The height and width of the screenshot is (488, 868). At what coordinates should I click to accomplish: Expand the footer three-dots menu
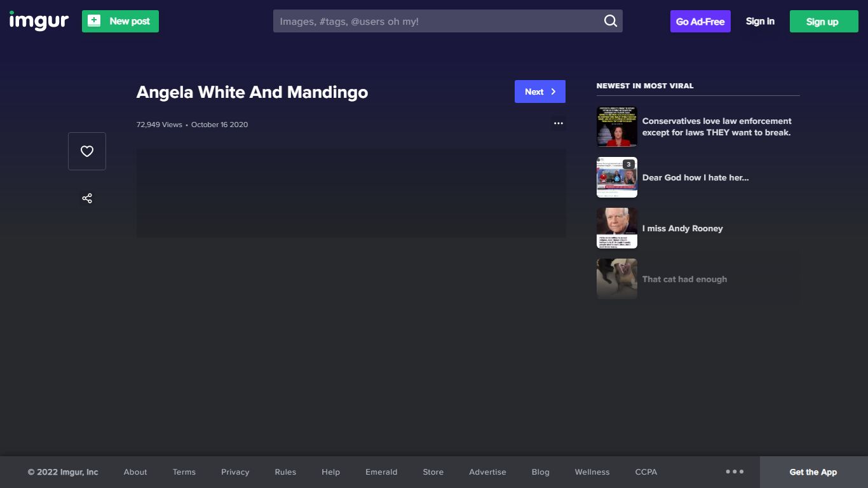point(735,471)
